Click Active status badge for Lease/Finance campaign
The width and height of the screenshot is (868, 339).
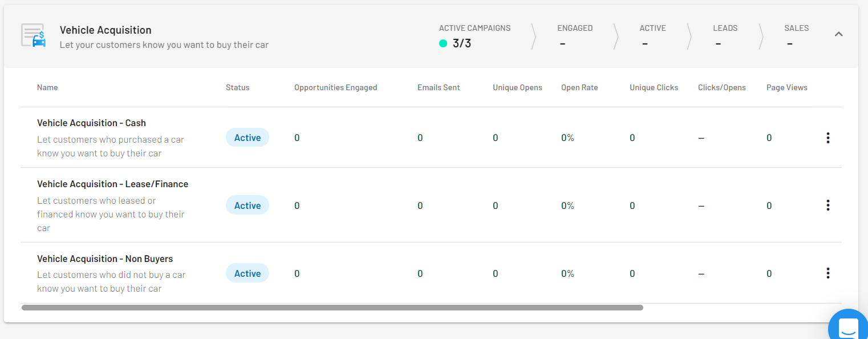tap(248, 205)
